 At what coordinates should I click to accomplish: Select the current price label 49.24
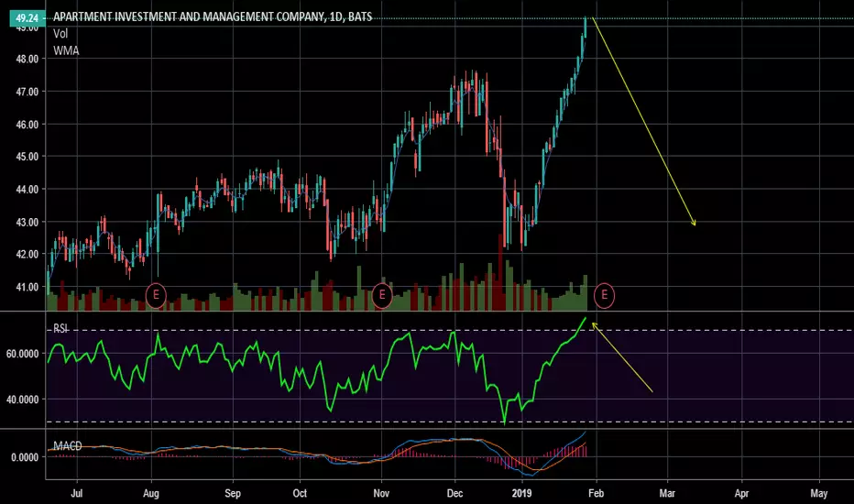point(27,18)
